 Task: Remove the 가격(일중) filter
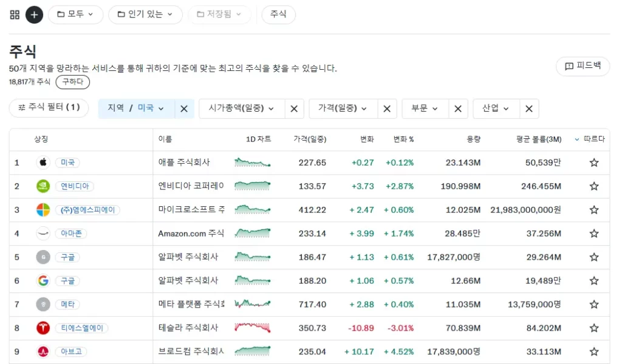pos(387,109)
